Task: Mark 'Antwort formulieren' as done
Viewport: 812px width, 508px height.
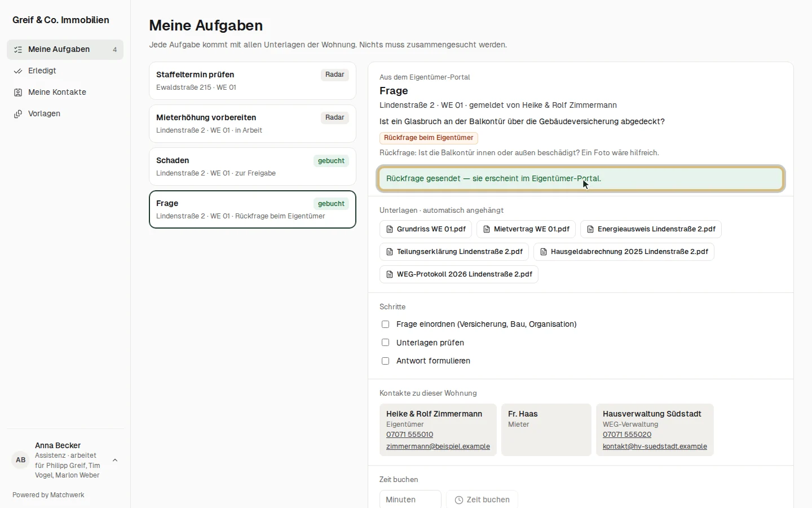Action: tap(386, 361)
